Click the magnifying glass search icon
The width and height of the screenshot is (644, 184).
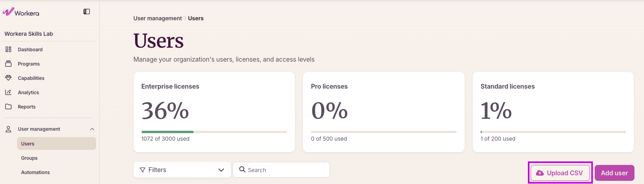242,170
